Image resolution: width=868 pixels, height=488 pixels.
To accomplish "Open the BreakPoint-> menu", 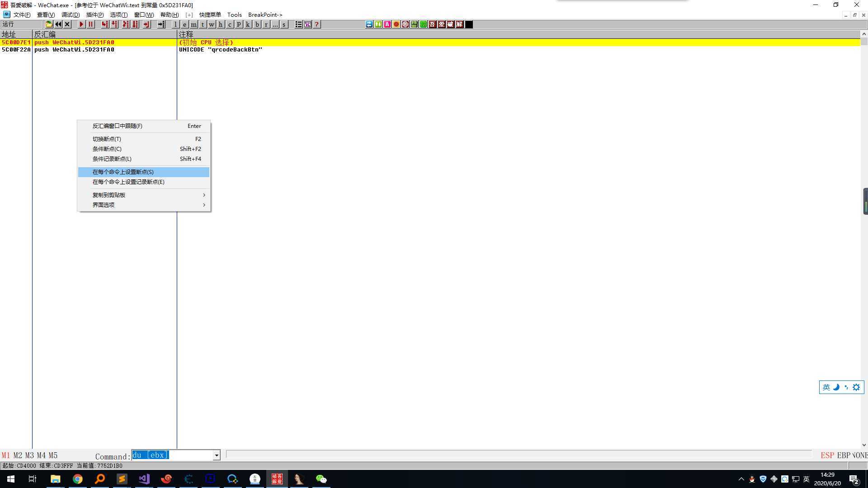I will (265, 15).
